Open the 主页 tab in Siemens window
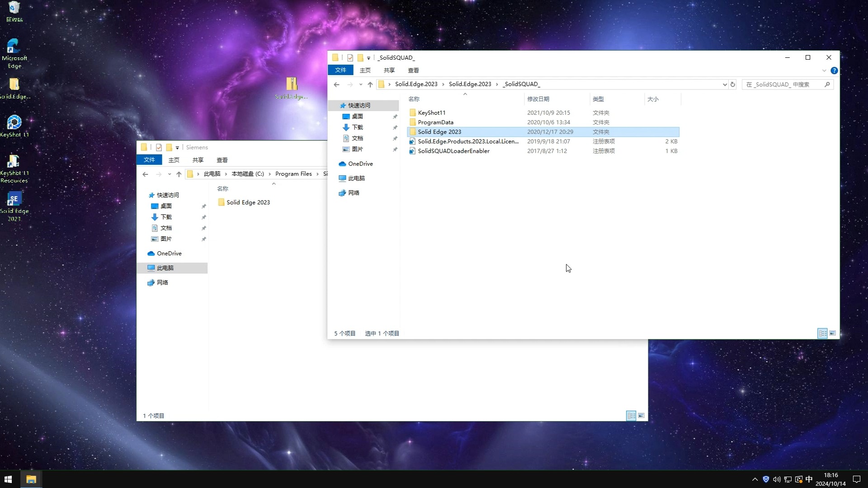Viewport: 868px width, 488px height. (174, 160)
